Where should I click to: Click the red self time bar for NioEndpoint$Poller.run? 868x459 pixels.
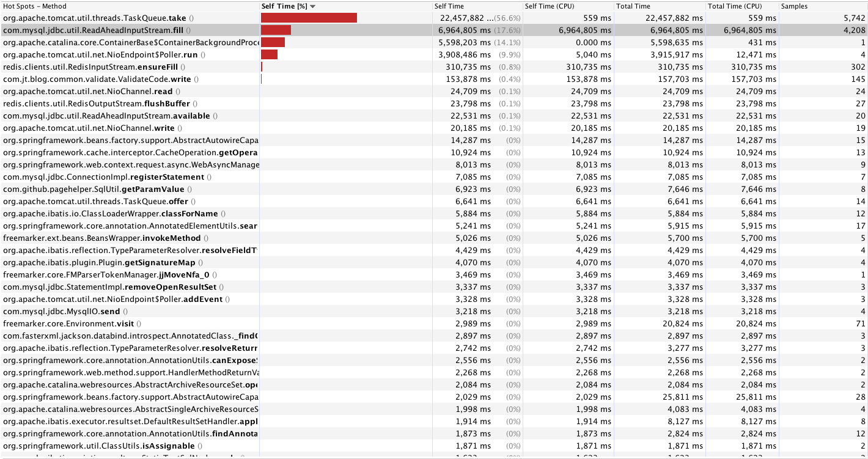tap(269, 55)
